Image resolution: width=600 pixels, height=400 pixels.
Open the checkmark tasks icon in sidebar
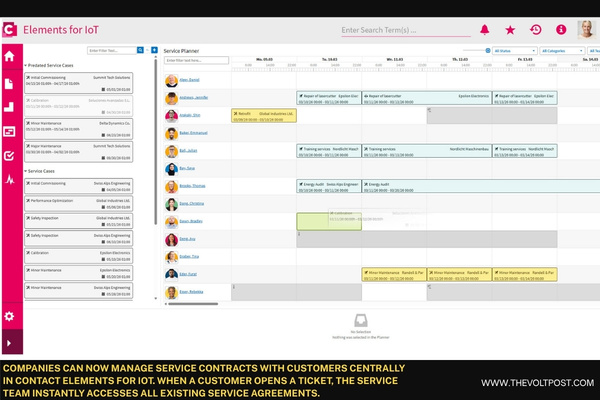pyautogui.click(x=9, y=155)
